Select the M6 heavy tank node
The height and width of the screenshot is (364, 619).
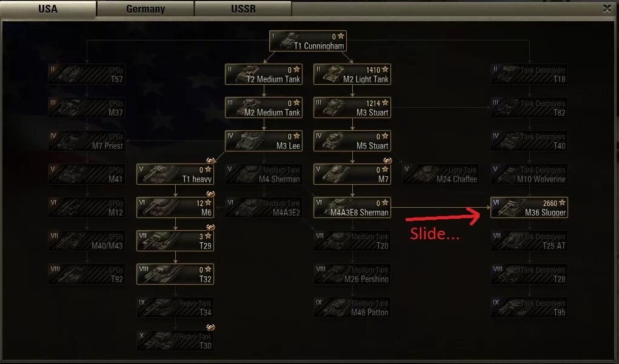[175, 207]
